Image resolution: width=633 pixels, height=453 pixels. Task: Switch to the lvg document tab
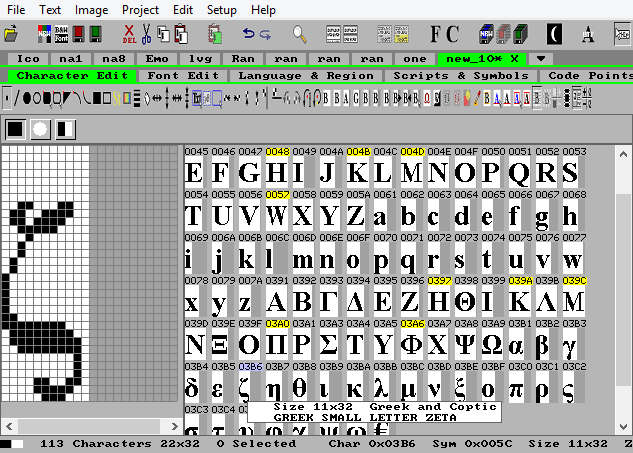(x=200, y=59)
